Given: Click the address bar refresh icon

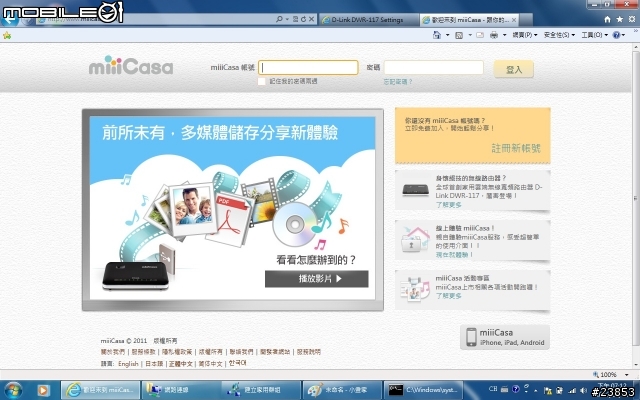Looking at the screenshot, I should coord(303,19).
